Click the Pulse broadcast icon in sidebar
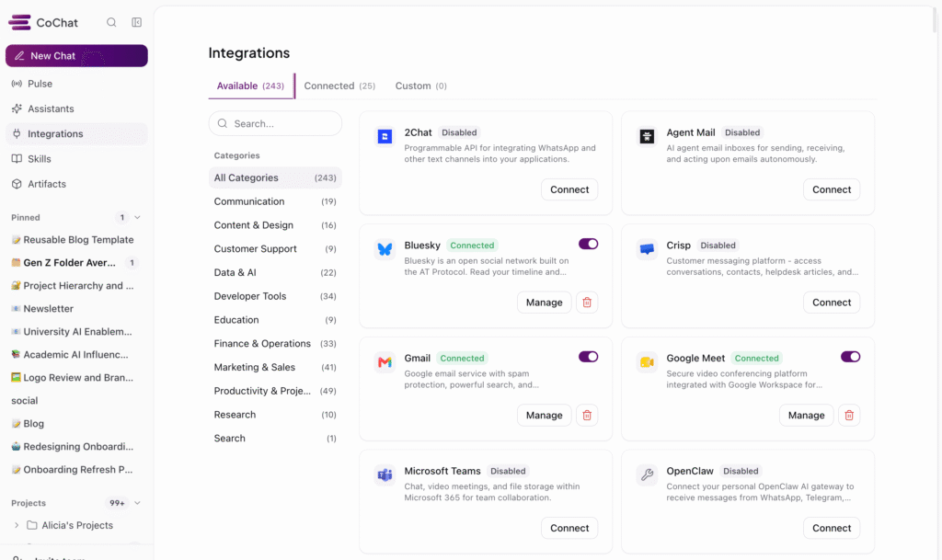The height and width of the screenshot is (560, 942). click(x=17, y=84)
